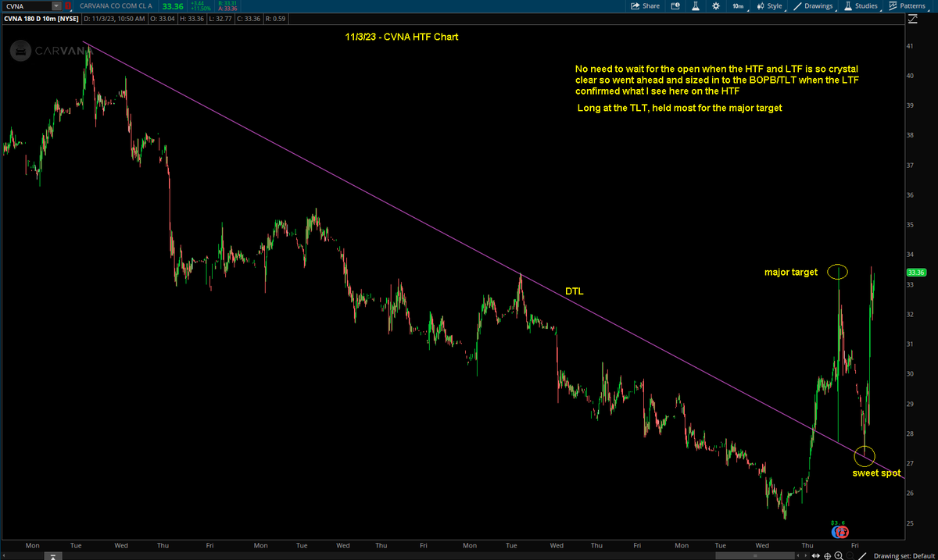The image size is (938, 560).
Task: Click the '$3.6' earnings label
Action: coord(838,523)
